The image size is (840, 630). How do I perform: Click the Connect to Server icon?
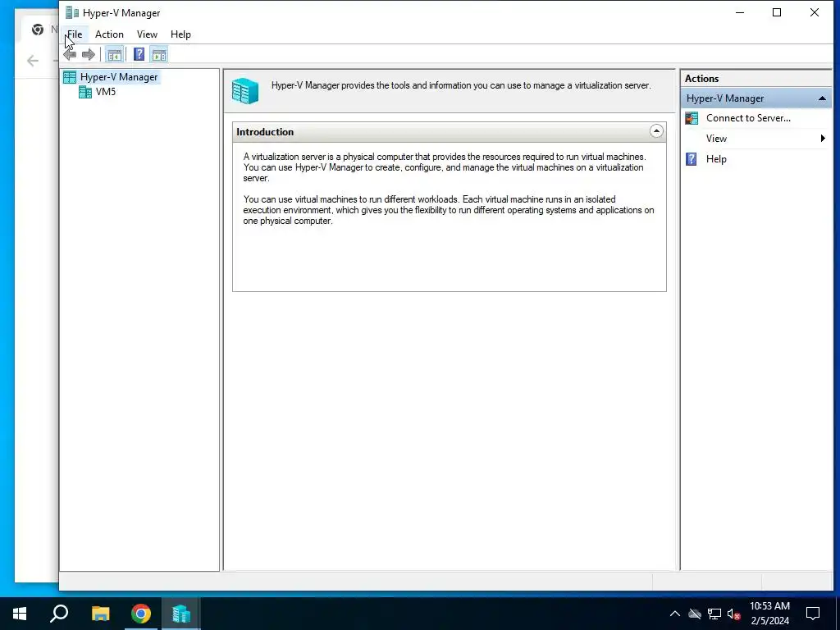point(692,118)
